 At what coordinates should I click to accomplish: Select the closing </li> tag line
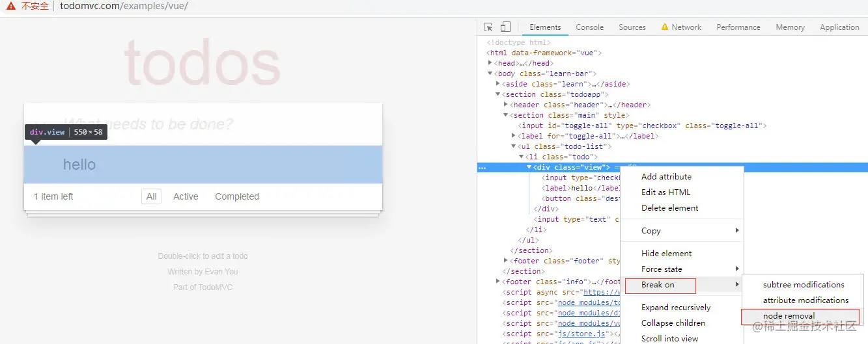[x=536, y=230]
